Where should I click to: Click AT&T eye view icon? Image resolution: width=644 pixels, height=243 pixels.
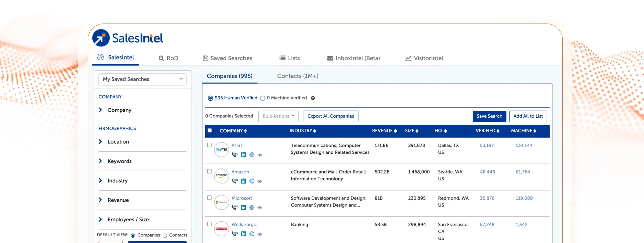click(260, 155)
